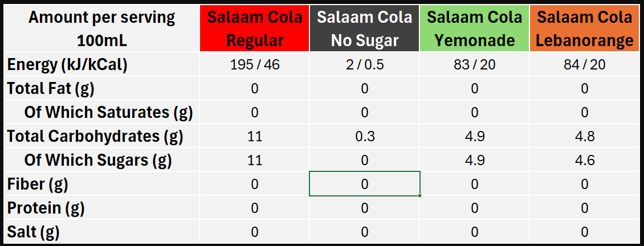
Task: Select the red Salaam Cola Regular header cell
Action: coord(254,29)
